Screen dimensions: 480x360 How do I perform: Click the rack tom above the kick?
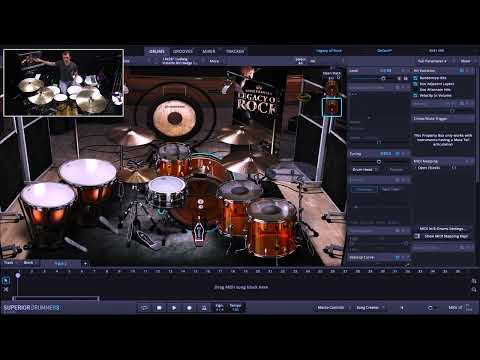point(173,160)
